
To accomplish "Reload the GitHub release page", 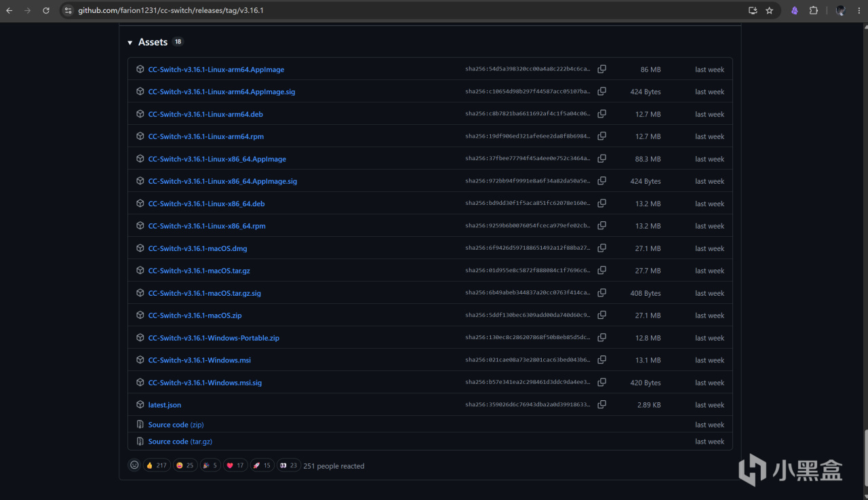I will point(46,11).
